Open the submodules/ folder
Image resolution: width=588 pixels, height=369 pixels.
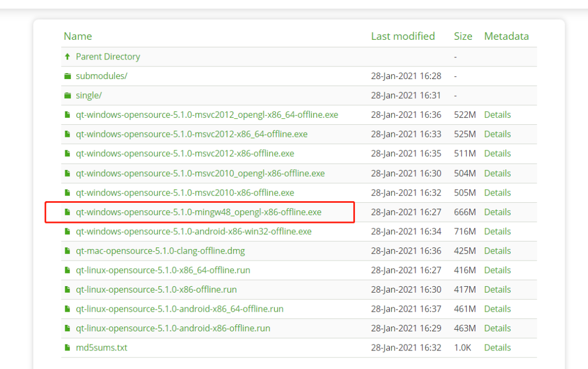coord(102,76)
